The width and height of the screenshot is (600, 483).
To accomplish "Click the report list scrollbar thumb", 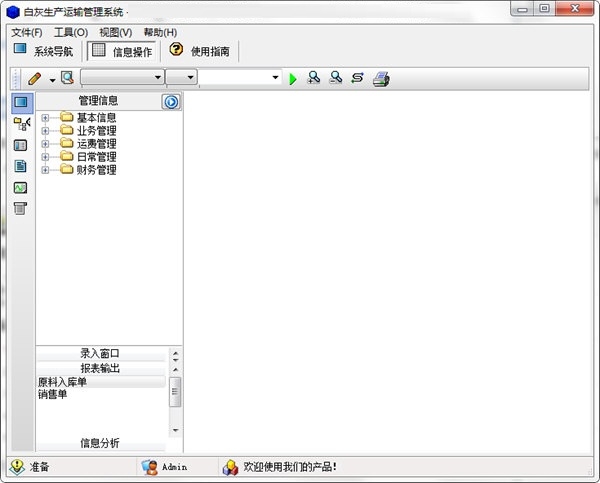I will coord(175,392).
